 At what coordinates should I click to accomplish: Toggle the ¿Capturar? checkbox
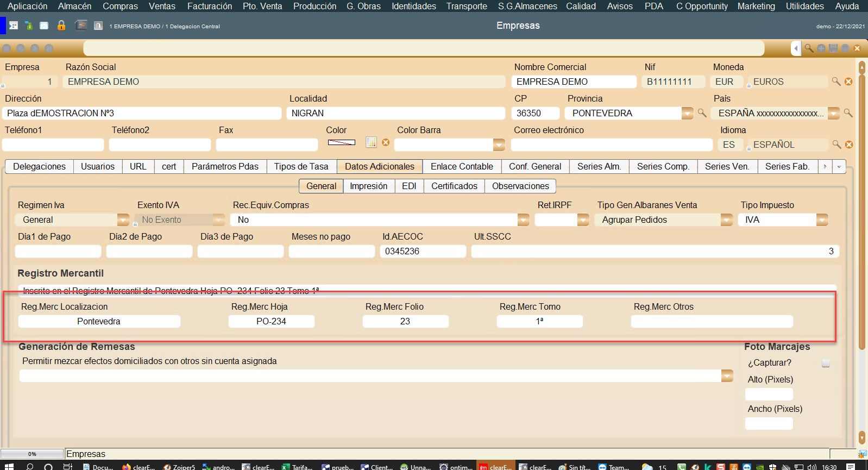point(826,363)
